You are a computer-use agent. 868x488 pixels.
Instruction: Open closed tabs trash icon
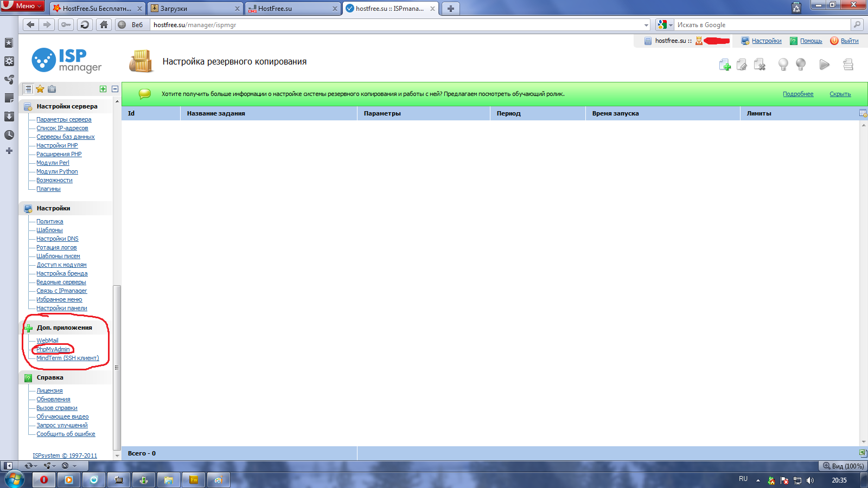[x=796, y=8]
